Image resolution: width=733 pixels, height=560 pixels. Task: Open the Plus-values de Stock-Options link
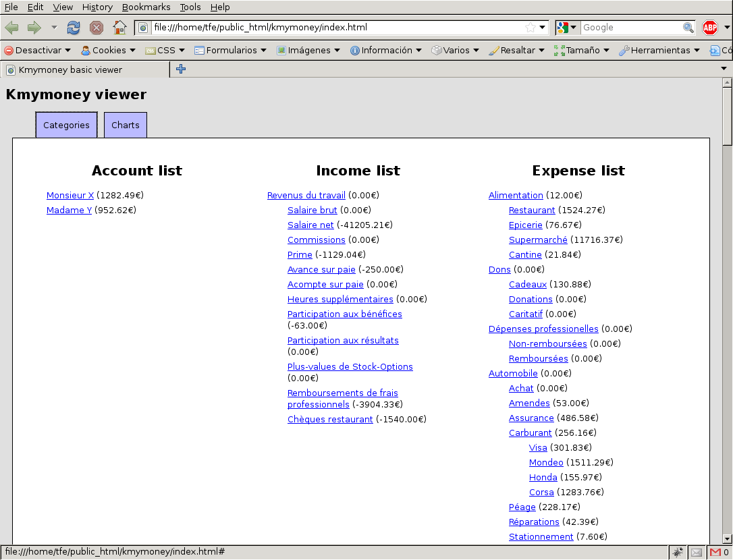pyautogui.click(x=350, y=367)
